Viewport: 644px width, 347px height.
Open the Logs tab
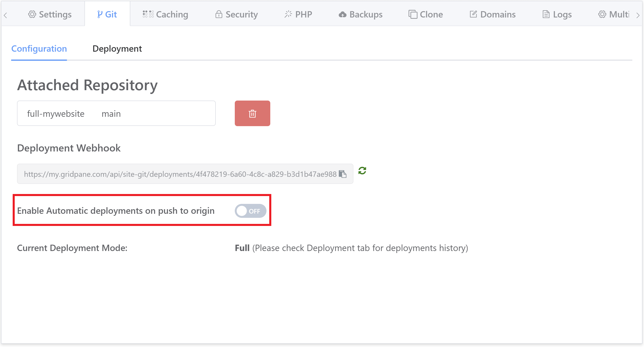point(557,14)
